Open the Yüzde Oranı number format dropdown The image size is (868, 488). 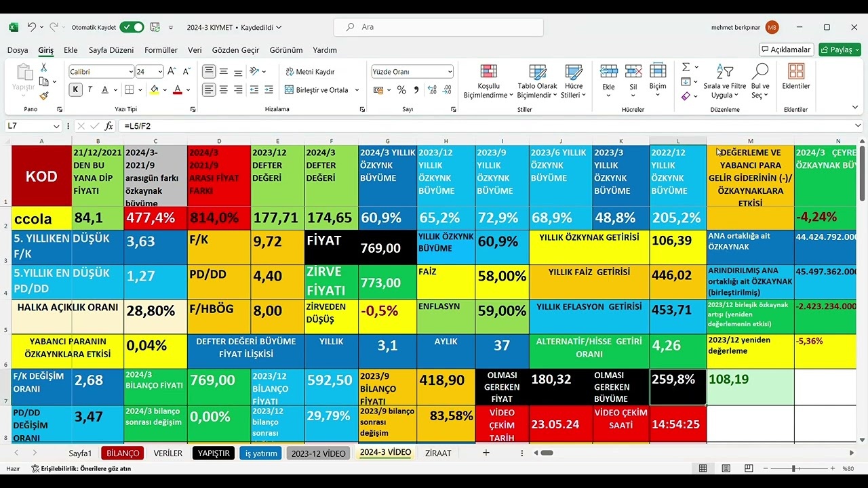450,71
